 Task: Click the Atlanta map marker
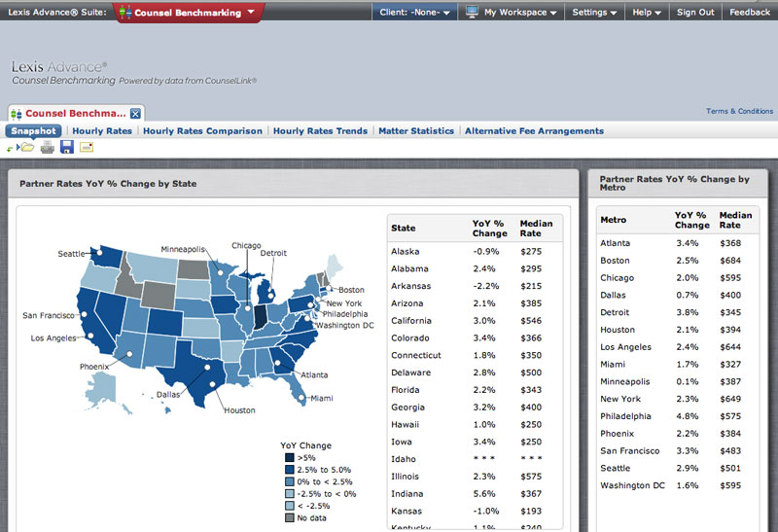point(278,362)
